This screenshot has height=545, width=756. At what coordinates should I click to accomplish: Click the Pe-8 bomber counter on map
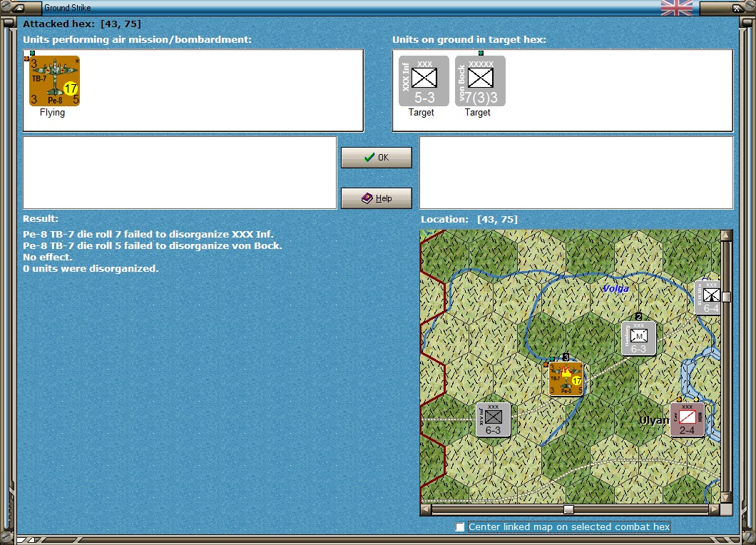566,380
